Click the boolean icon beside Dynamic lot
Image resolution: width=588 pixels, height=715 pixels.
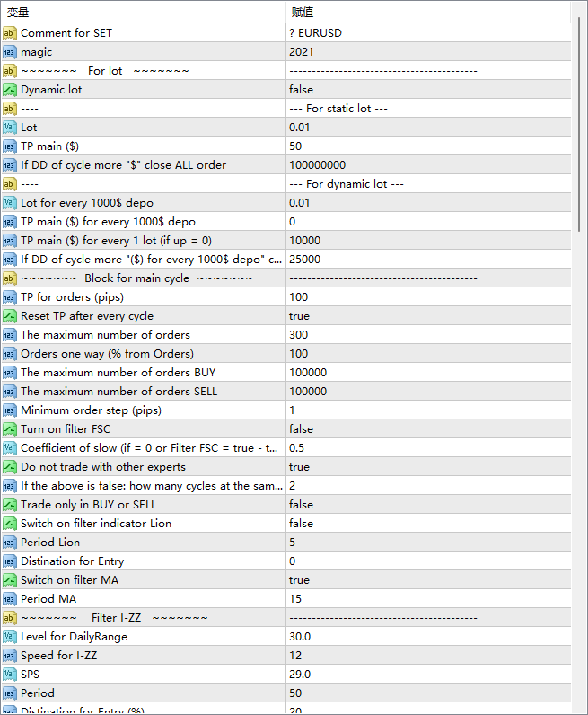(10, 90)
